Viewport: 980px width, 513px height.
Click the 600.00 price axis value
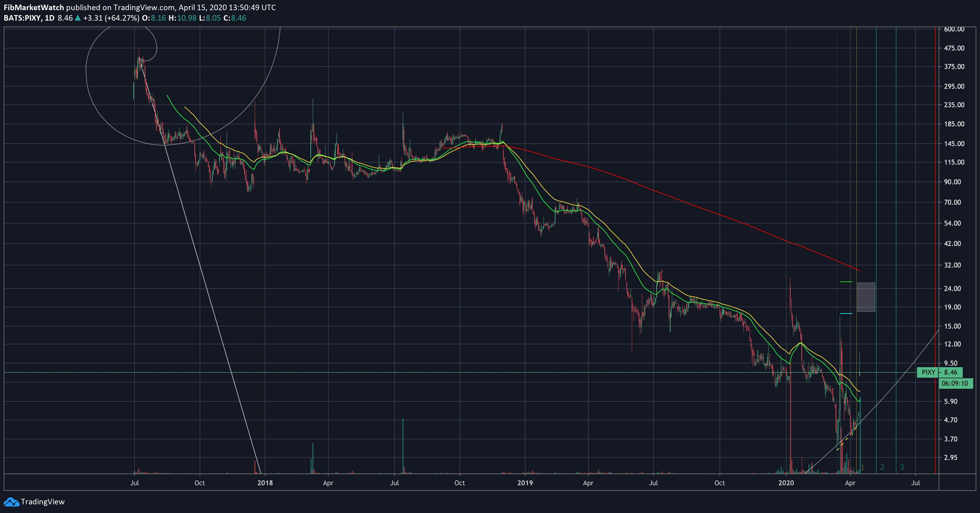(954, 29)
